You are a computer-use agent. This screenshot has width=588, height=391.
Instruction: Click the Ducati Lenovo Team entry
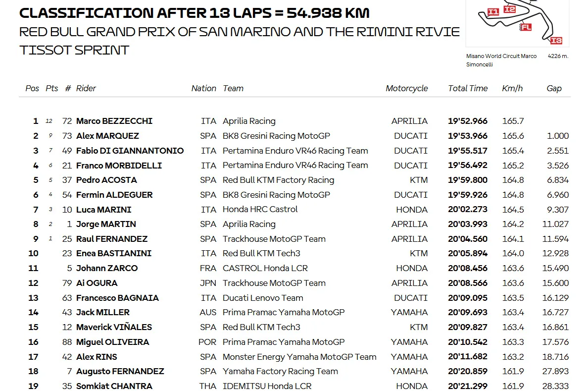[263, 298]
